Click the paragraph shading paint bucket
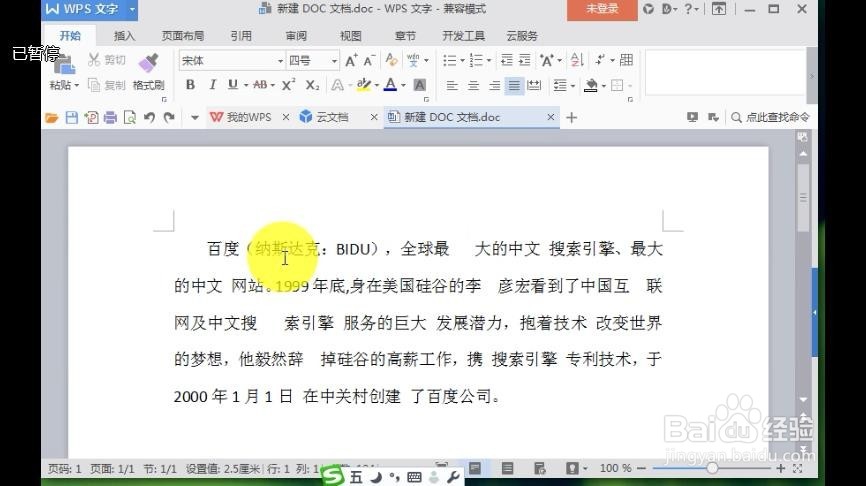Screen dimensions: 866x486 tap(591, 85)
